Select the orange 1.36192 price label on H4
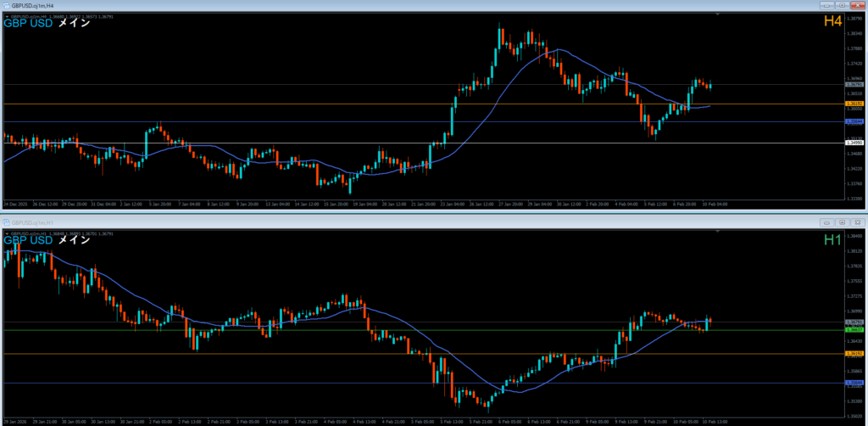This screenshot has width=868, height=426. [854, 104]
